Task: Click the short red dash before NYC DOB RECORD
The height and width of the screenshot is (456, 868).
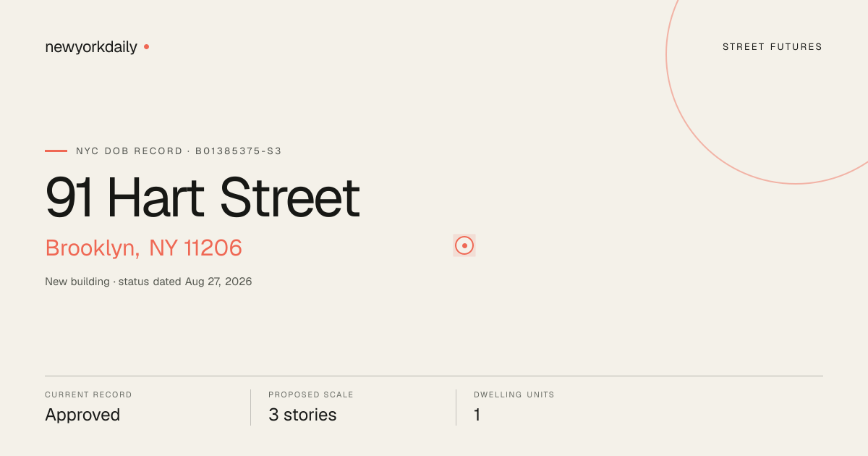Action: point(56,151)
